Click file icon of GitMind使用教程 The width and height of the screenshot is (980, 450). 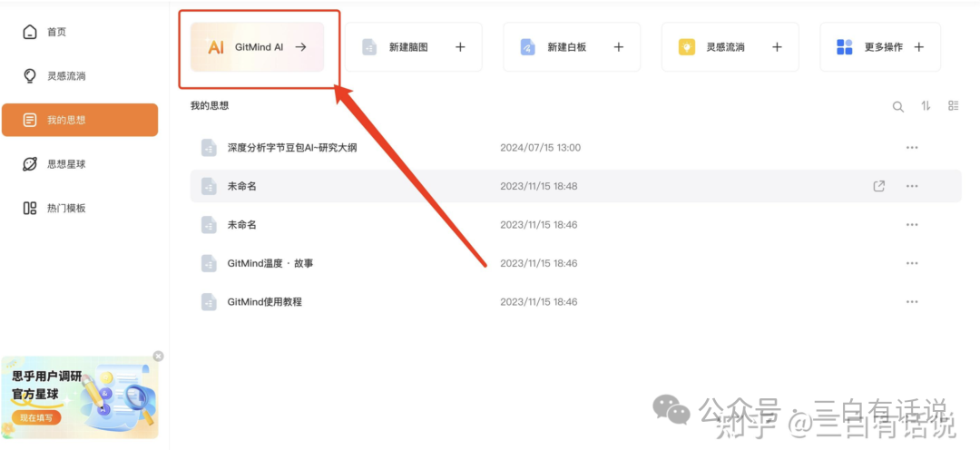[209, 302]
